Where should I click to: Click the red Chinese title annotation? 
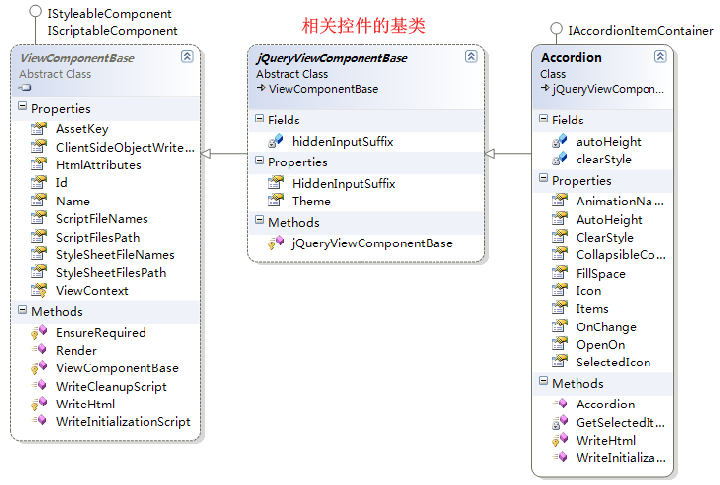tap(364, 25)
